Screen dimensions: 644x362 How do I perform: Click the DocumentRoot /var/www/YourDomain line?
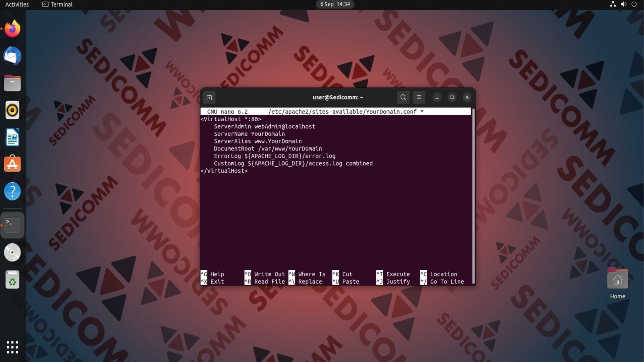268,148
